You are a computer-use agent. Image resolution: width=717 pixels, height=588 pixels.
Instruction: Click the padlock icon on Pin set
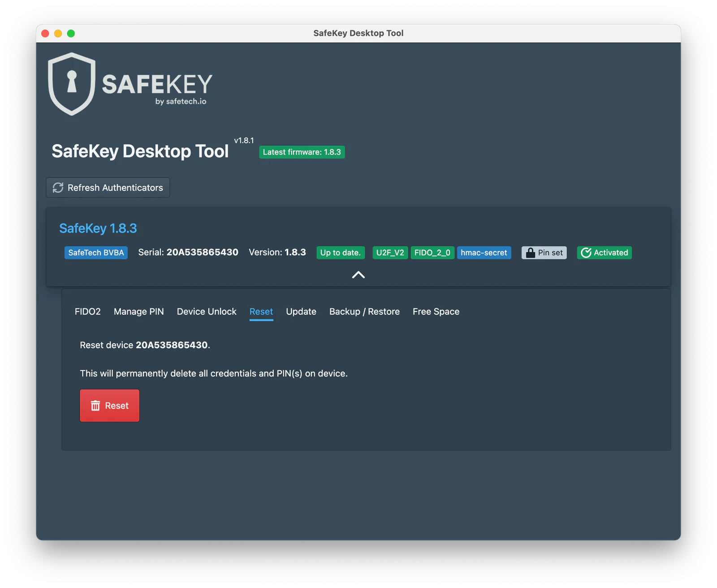point(531,253)
